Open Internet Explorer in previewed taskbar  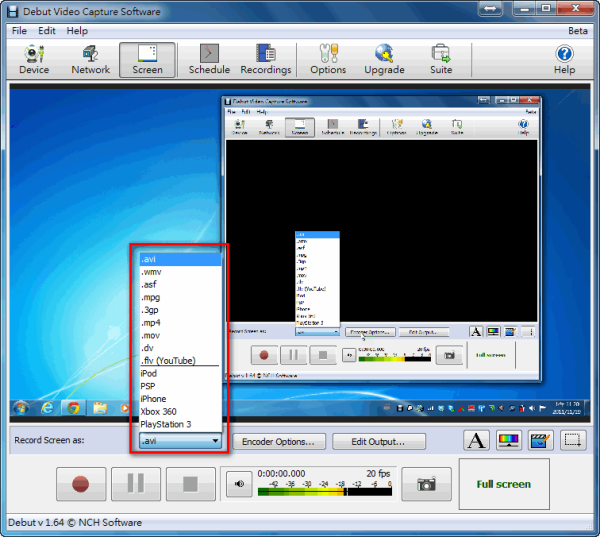coord(47,408)
